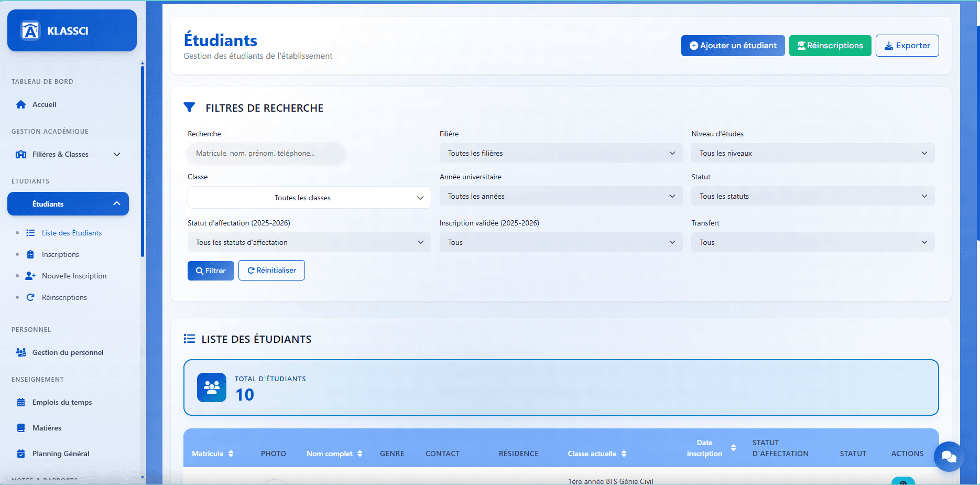This screenshot has height=485, width=980.
Task: Open Liste des Étudiants via its list icon
Action: point(31,232)
